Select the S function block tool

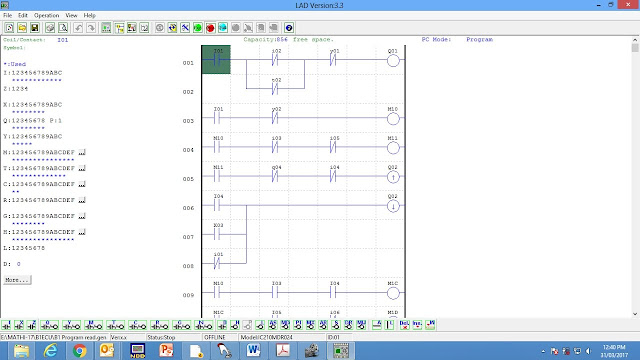(336, 325)
